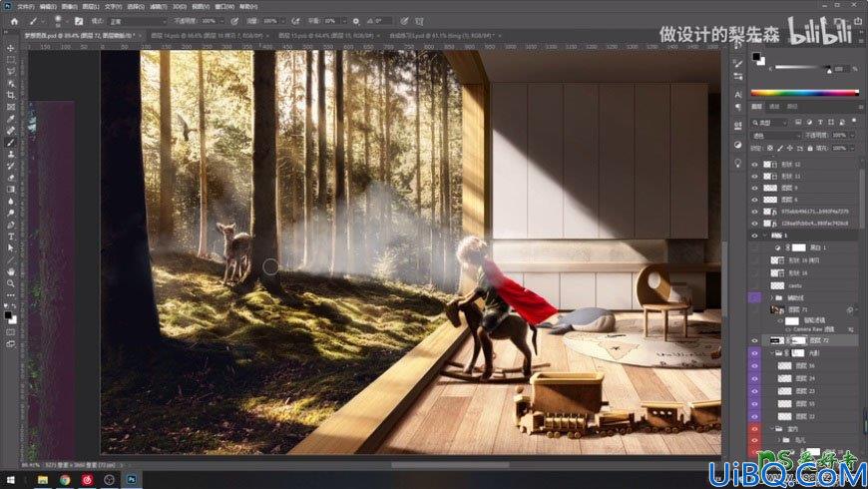Collapse the 室内 layer group
This screenshot has width=868, height=489.
pyautogui.click(x=771, y=429)
